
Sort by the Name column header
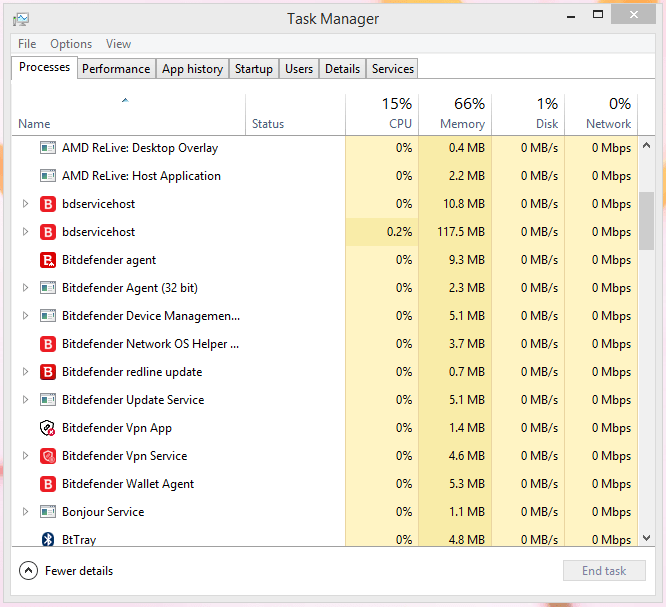coord(129,115)
